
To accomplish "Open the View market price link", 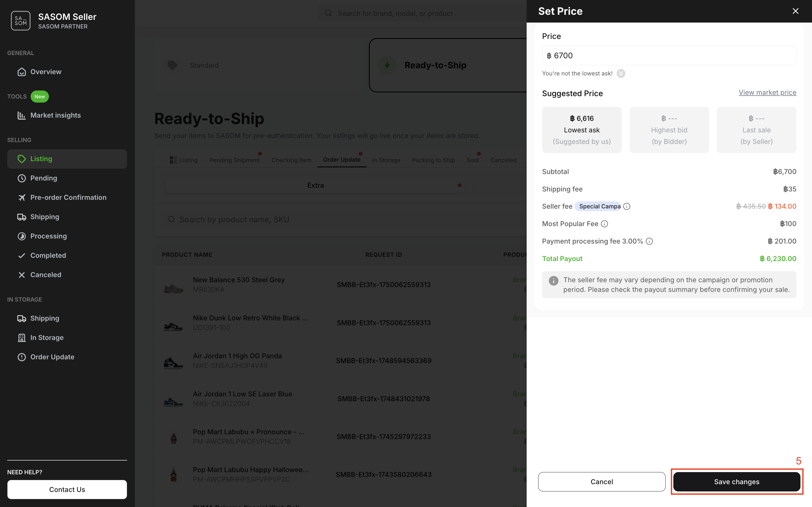I will pyautogui.click(x=767, y=93).
